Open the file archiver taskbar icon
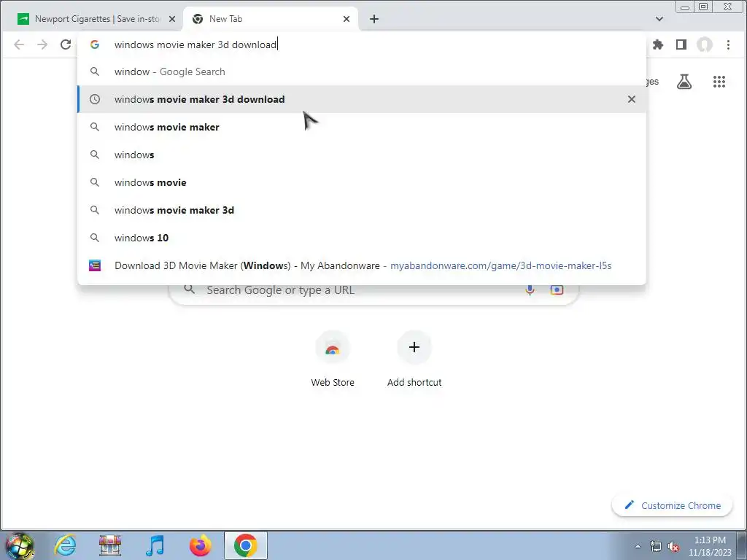This screenshot has height=560, width=747. pyautogui.click(x=110, y=545)
